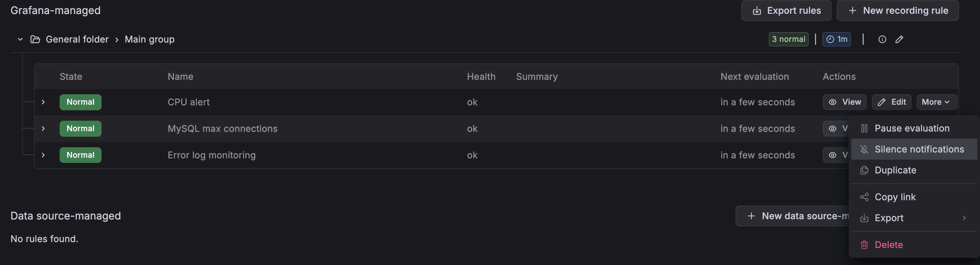Expand the CPU alert row
The height and width of the screenshot is (265, 980).
(x=43, y=102)
